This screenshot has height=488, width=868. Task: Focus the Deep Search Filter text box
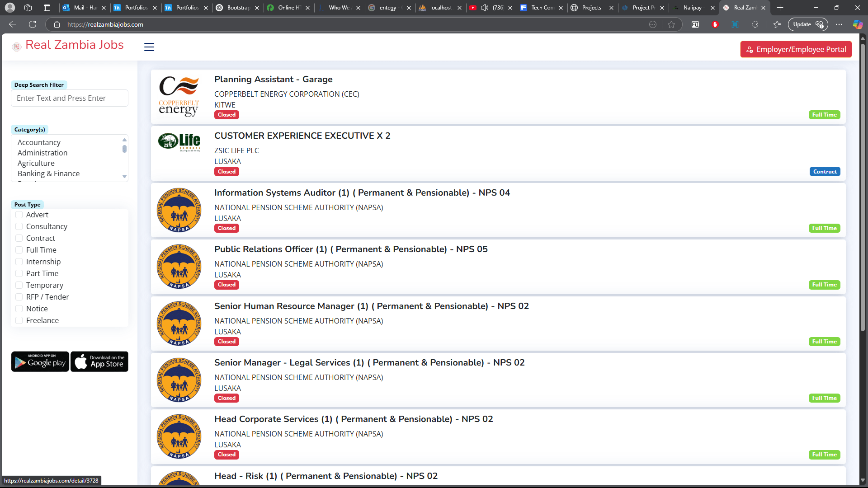click(x=70, y=98)
